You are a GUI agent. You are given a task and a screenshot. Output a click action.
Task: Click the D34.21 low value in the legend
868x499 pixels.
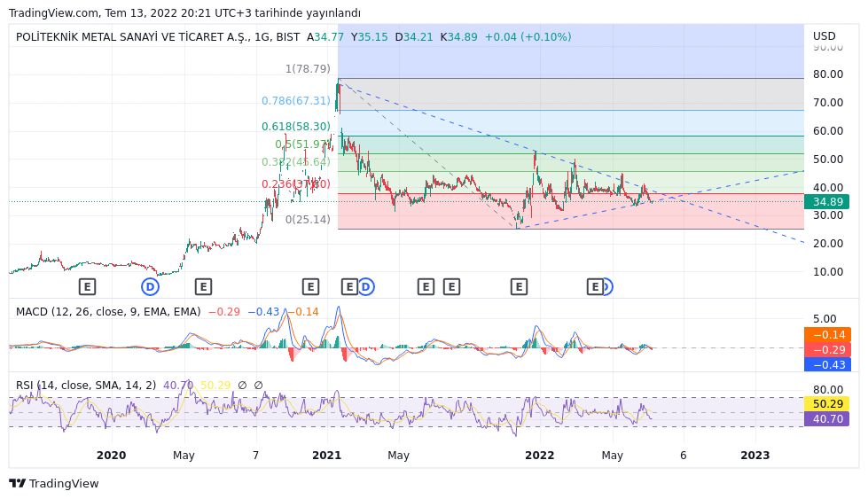pyautogui.click(x=413, y=37)
